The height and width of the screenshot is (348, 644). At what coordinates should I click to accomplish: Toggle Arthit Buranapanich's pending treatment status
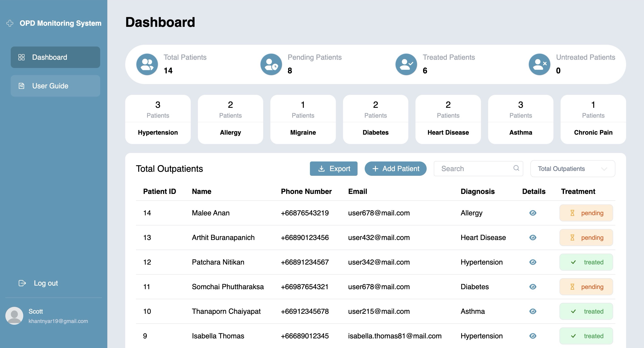(x=586, y=237)
